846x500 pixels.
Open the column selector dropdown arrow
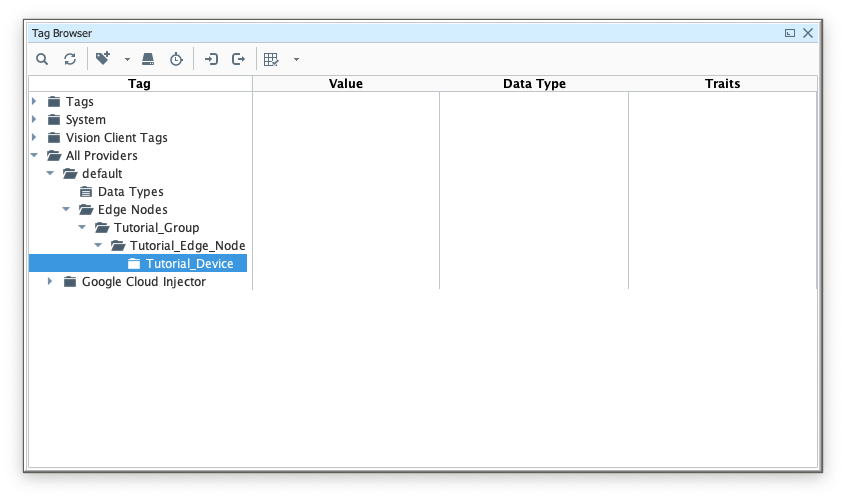tap(296, 60)
